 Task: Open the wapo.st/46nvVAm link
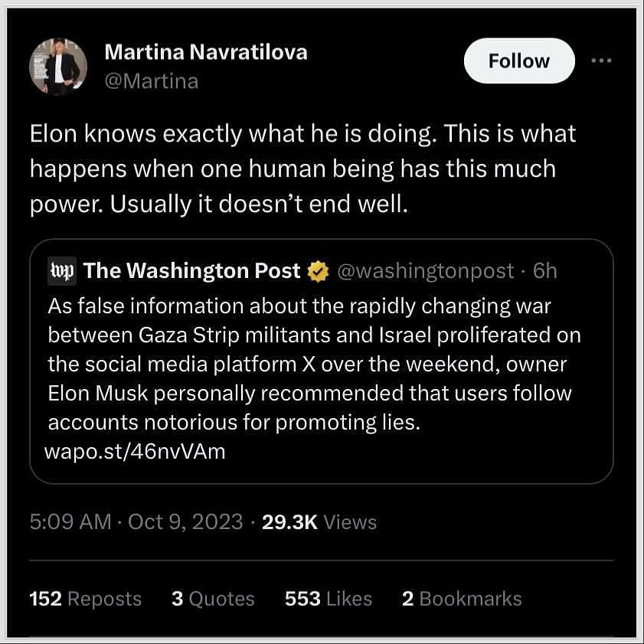tap(136, 451)
